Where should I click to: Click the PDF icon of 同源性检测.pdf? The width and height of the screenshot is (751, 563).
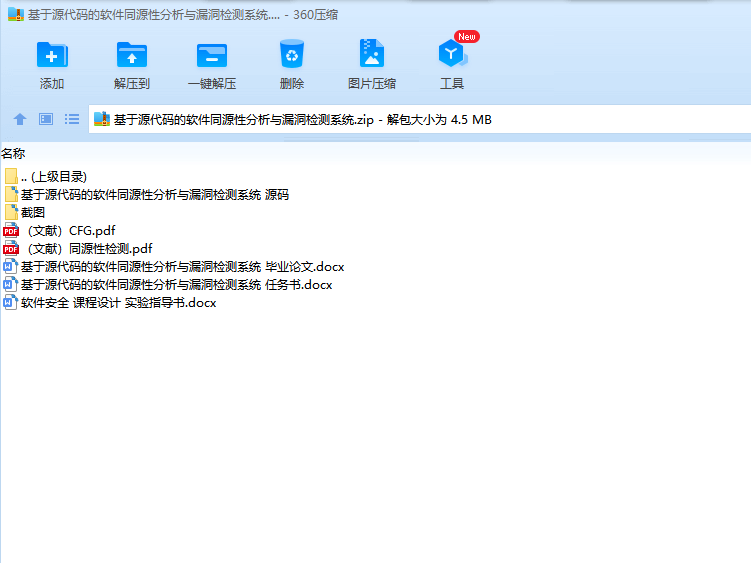point(11,249)
